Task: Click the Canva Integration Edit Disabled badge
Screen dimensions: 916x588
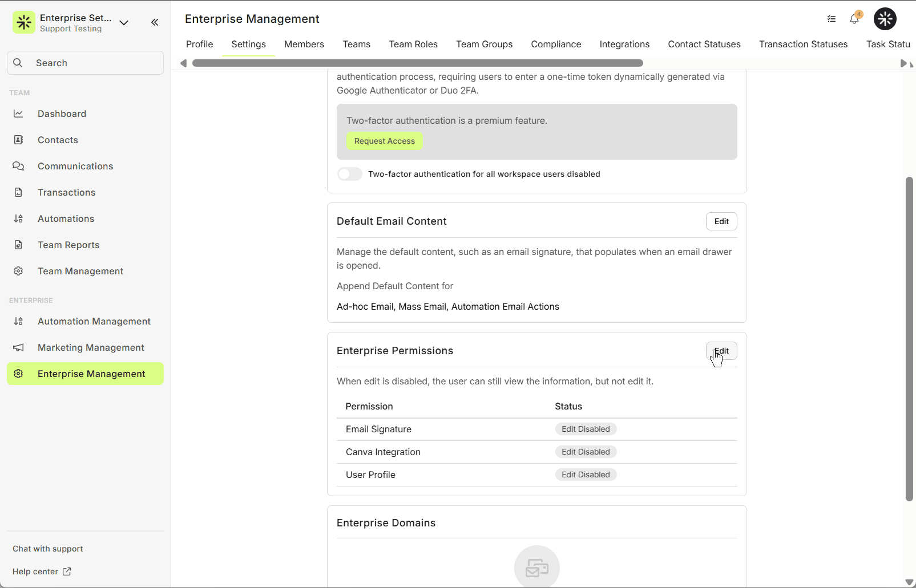Action: 586,452
